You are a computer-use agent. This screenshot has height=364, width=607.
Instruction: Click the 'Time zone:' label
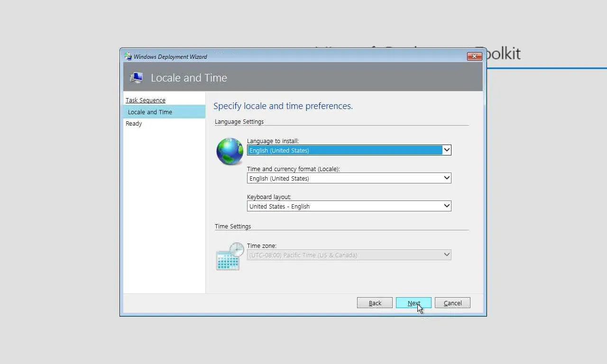(x=262, y=246)
